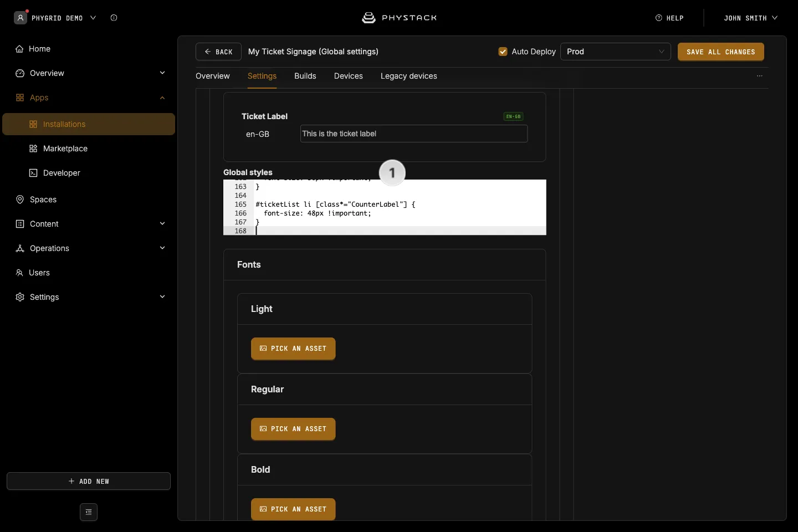Switch to the Legacy devices tab

409,76
